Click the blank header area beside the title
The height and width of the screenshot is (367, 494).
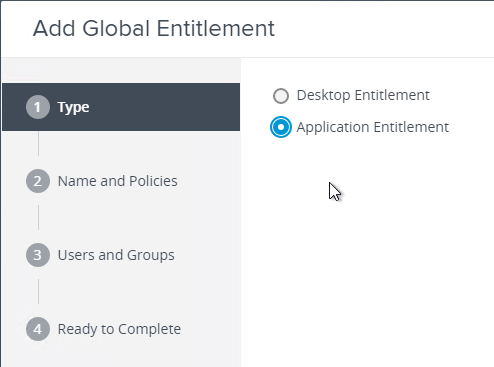tap(383, 29)
